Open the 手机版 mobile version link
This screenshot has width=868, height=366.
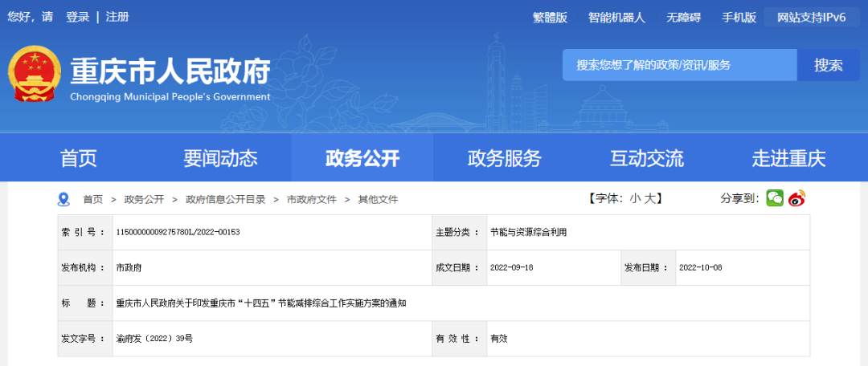pyautogui.click(x=739, y=18)
